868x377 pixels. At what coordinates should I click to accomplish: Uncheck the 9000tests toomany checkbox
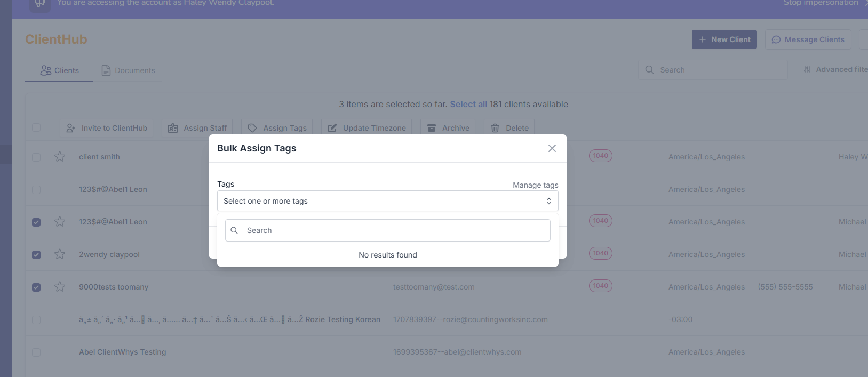36,287
